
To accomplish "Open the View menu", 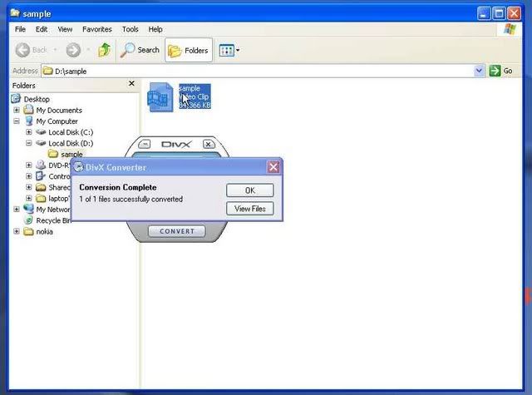I will coord(65,30).
